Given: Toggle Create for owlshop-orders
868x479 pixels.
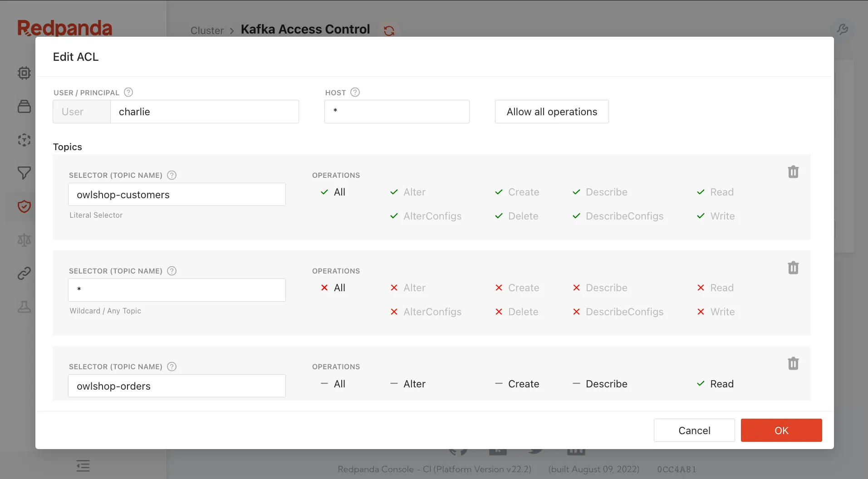Looking at the screenshot, I should coord(517,384).
